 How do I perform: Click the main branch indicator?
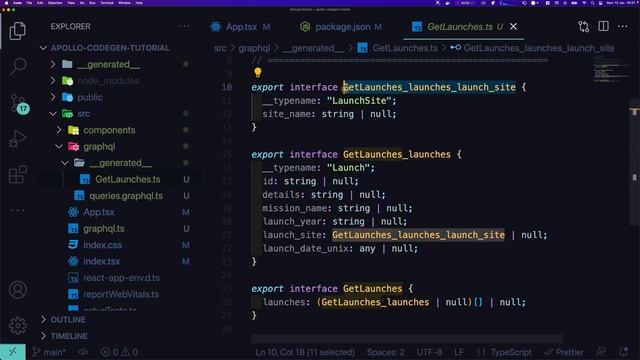(49, 352)
